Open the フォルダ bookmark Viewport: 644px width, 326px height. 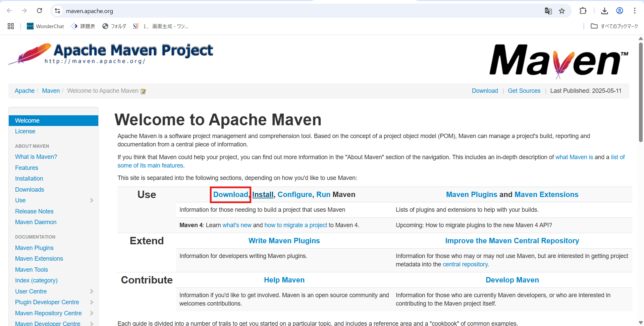(x=114, y=26)
